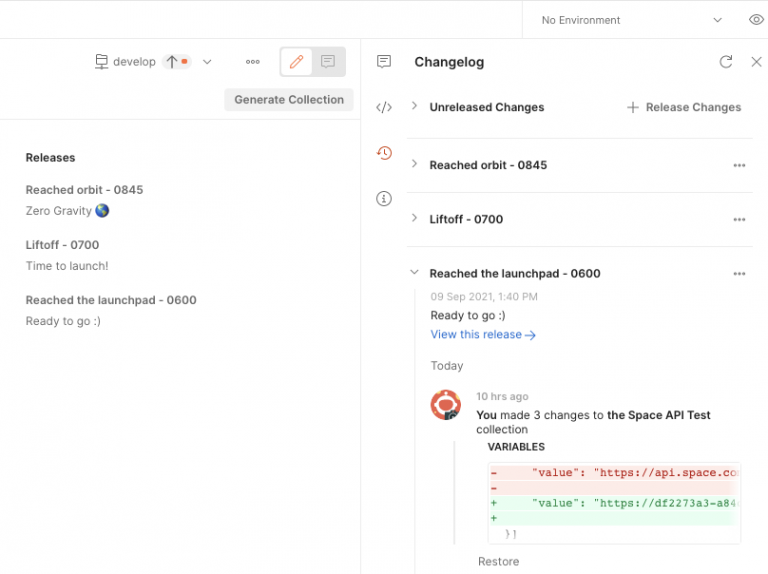Click the Changelog panel title
Screen dimensions: 768x574
(449, 62)
